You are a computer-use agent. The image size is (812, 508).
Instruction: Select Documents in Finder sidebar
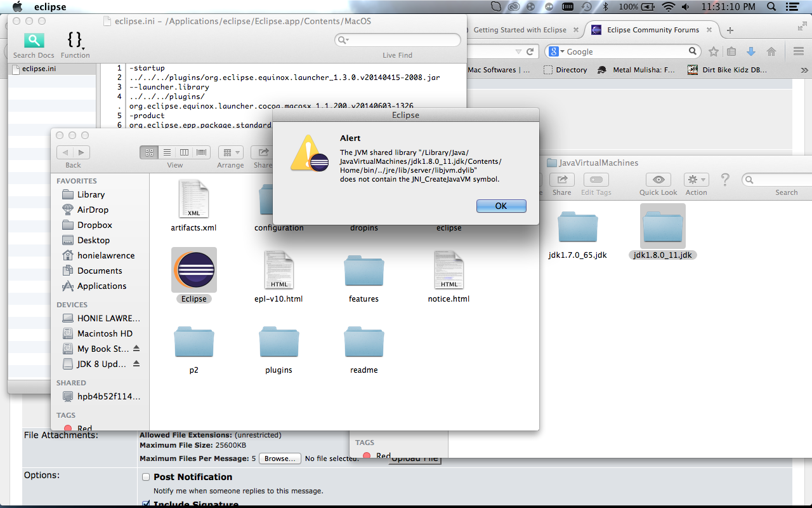[100, 271]
